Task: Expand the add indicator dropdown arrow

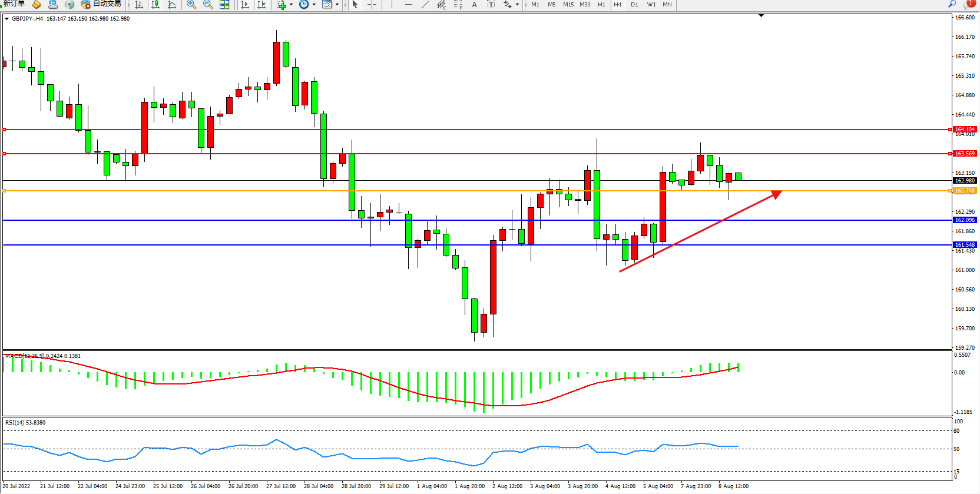Action: pos(291,4)
